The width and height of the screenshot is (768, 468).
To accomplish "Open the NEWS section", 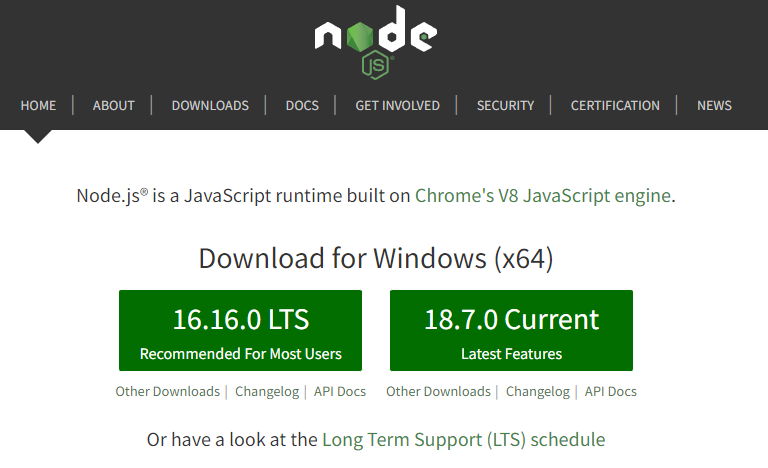I will (x=714, y=105).
